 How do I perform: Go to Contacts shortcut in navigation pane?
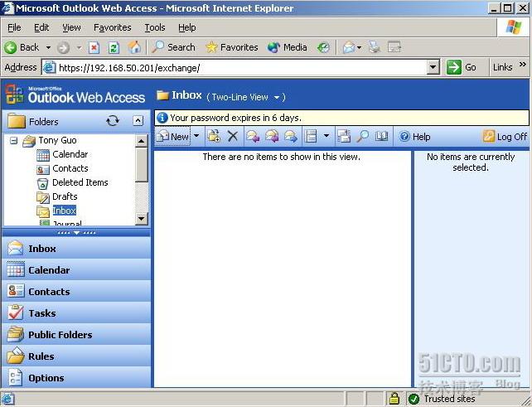pos(76,292)
